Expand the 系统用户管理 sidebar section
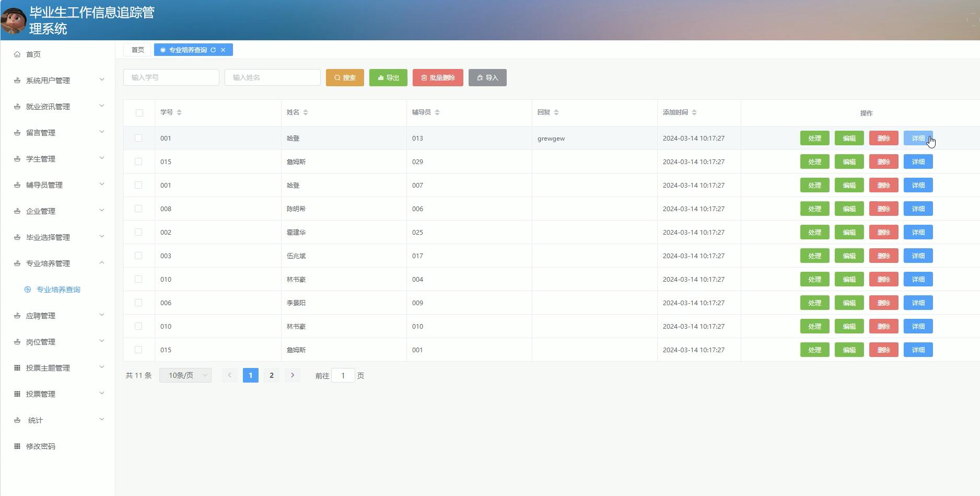Image resolution: width=980 pixels, height=496 pixels. tap(57, 80)
